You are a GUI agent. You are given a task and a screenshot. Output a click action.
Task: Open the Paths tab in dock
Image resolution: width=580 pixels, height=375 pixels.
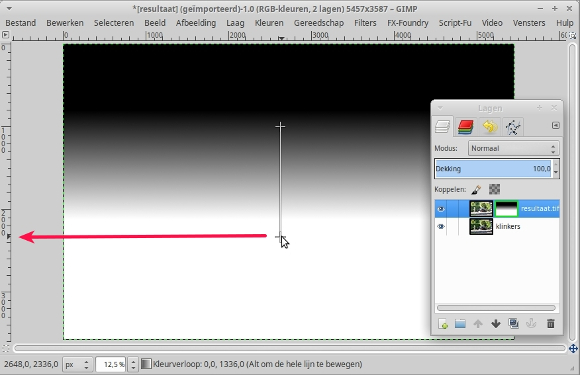pos(513,127)
